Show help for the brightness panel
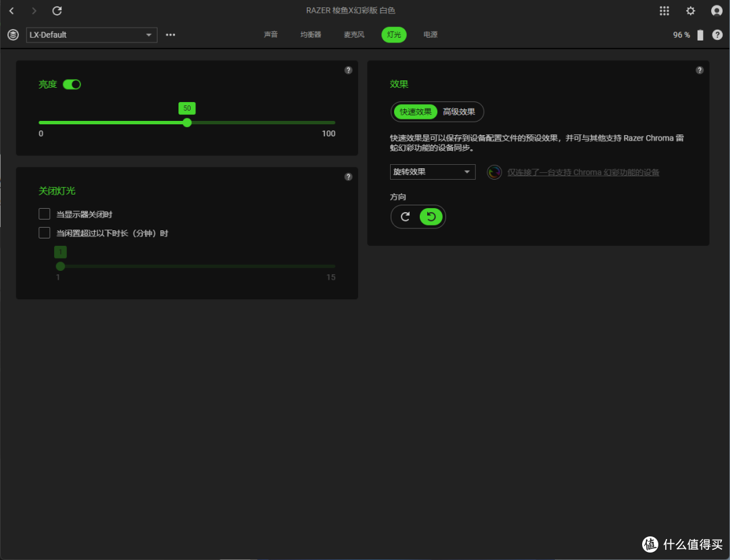This screenshot has height=560, width=730. [x=348, y=70]
